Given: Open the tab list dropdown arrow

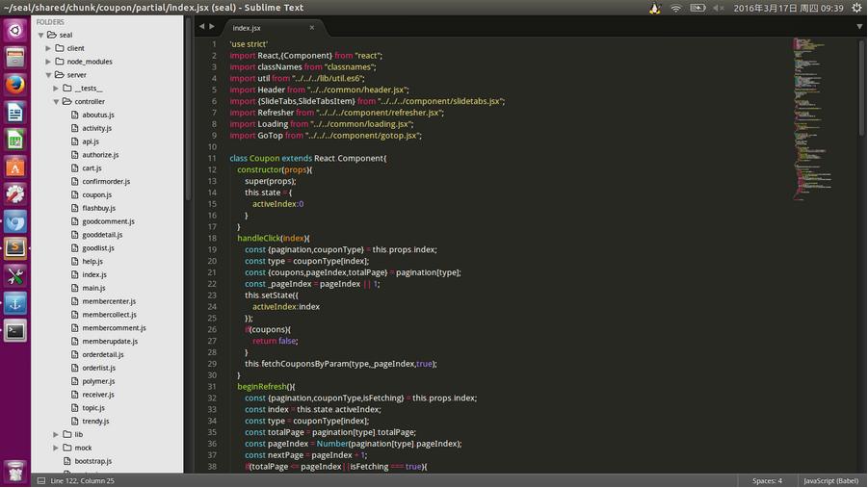Looking at the screenshot, I should coord(859,27).
